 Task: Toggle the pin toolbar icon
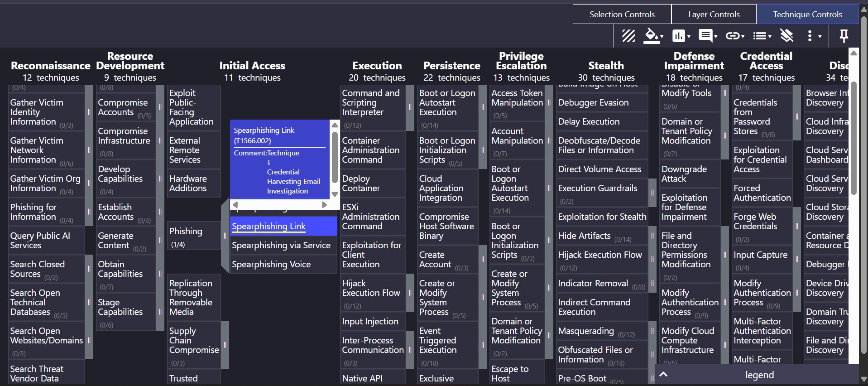pyautogui.click(x=844, y=36)
